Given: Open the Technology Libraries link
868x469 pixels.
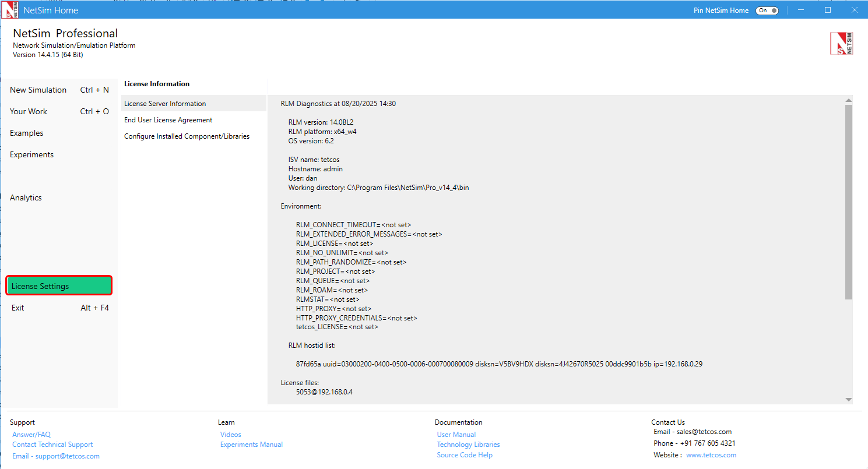Looking at the screenshot, I should (469, 445).
